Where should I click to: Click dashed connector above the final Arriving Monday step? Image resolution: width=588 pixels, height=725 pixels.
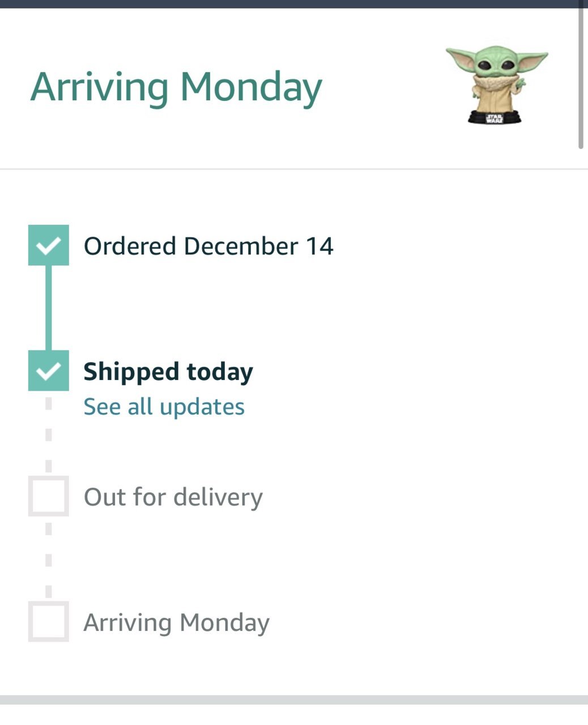point(49,559)
